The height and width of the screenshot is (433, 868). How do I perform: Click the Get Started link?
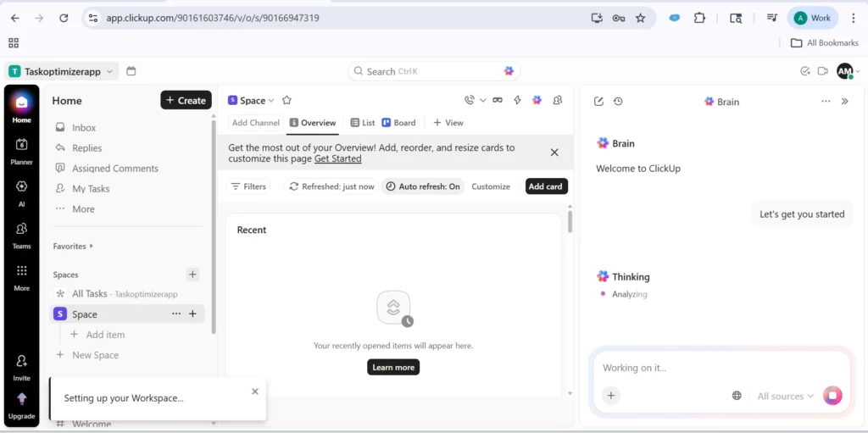pos(337,159)
